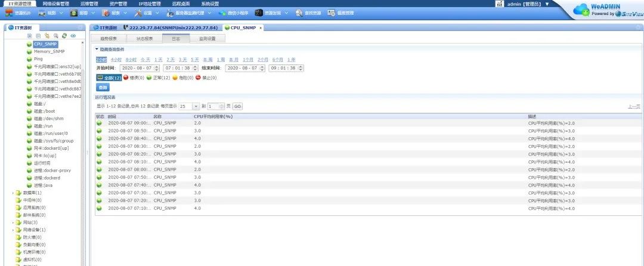The height and width of the screenshot is (266, 644).
Task: Click the 设置 wrench toolbar icon
Action: [x=138, y=13]
